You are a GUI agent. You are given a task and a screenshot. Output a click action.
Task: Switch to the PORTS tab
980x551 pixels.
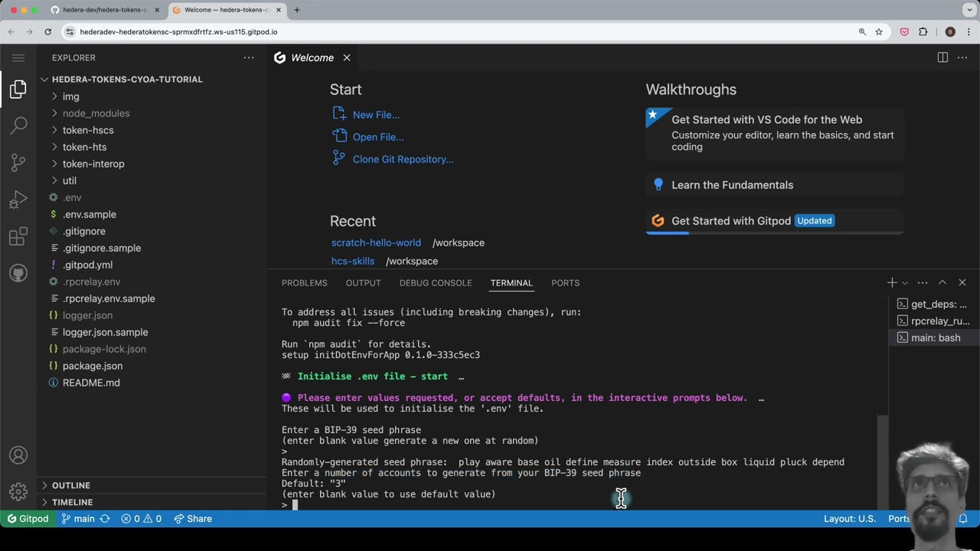pyautogui.click(x=565, y=282)
